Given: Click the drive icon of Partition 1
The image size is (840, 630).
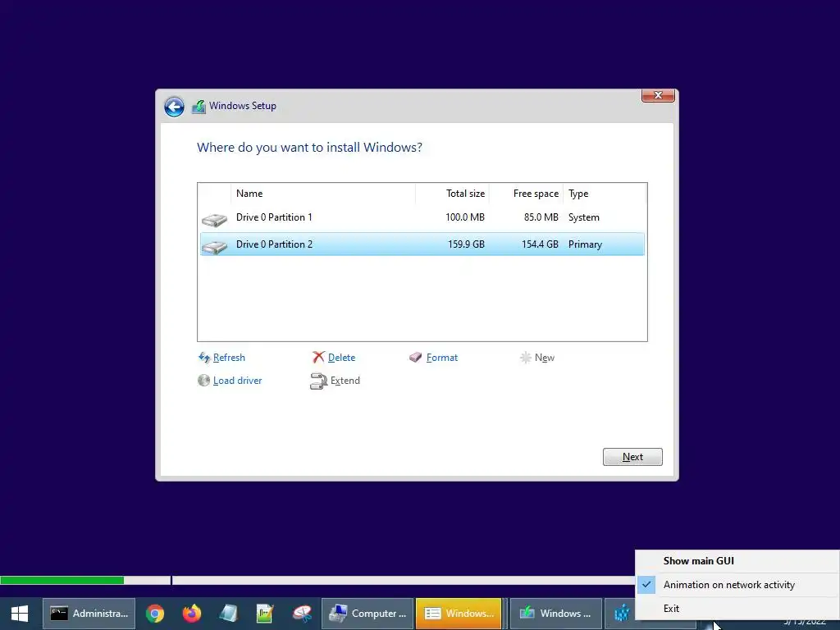Looking at the screenshot, I should pyautogui.click(x=214, y=219).
